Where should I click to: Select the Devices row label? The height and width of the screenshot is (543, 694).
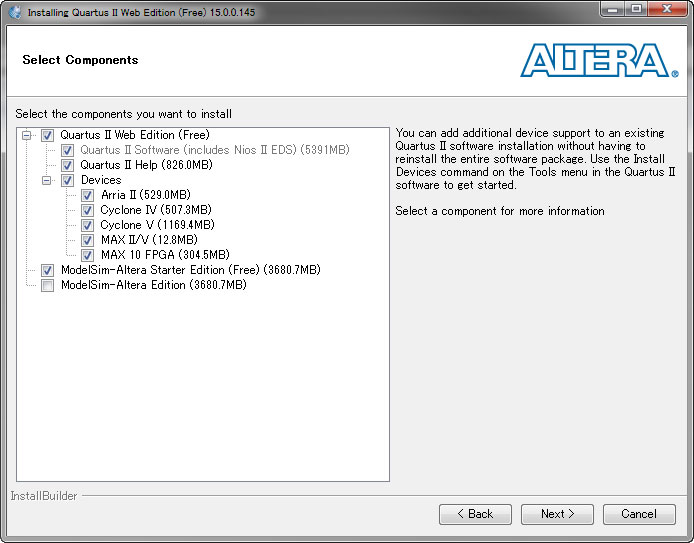[x=101, y=180]
